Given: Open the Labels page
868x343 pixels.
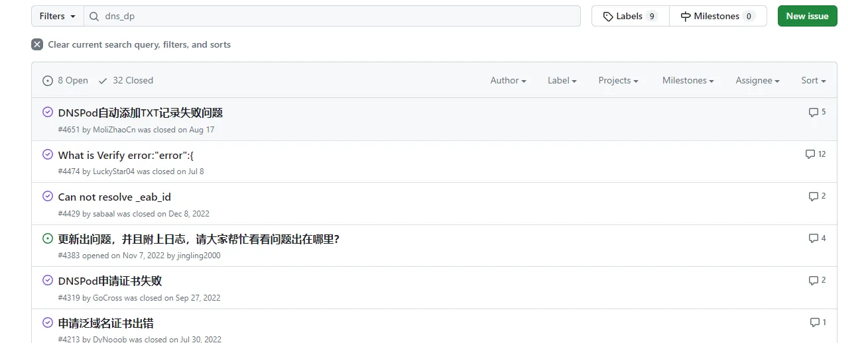Looking at the screenshot, I should (x=630, y=16).
